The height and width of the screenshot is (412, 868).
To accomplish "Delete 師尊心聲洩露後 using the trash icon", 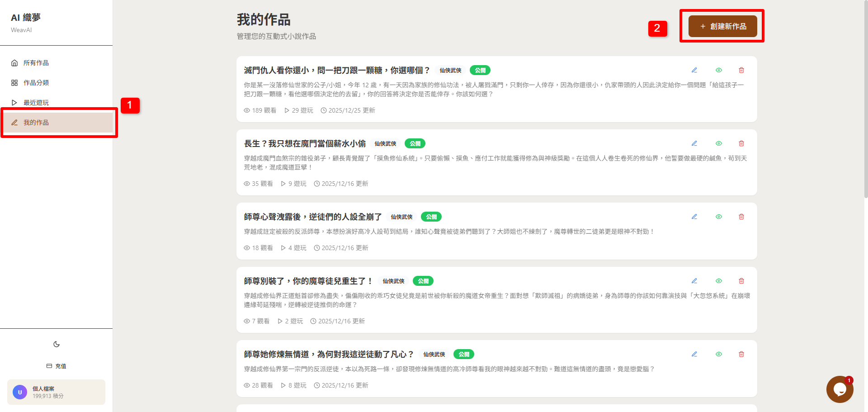I will pos(741,217).
